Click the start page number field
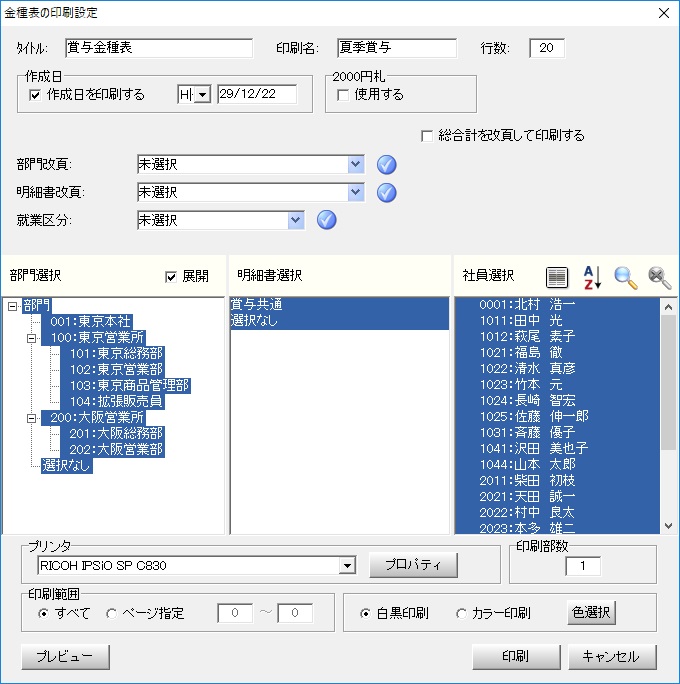This screenshot has height=684, width=680. click(x=235, y=613)
